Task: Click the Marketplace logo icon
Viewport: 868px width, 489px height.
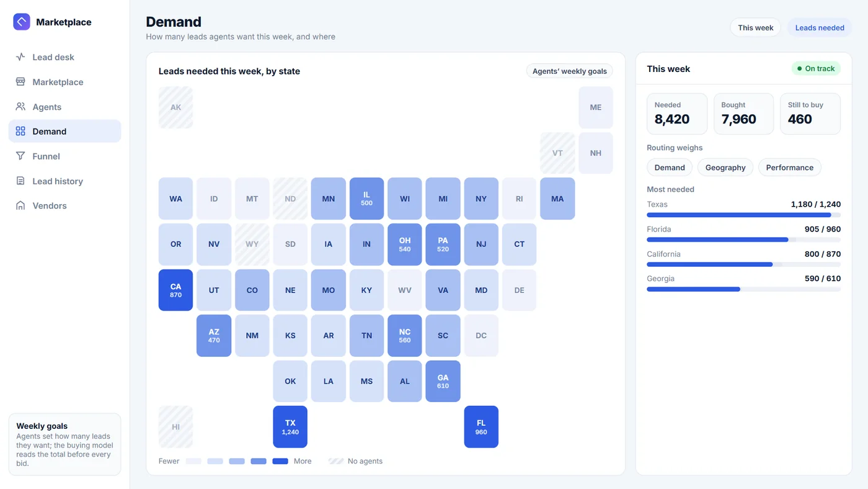Action: click(22, 22)
